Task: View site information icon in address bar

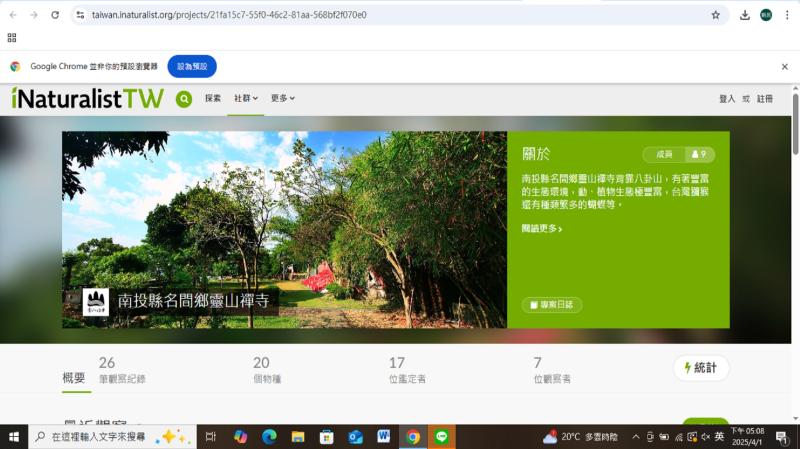Action: point(81,15)
